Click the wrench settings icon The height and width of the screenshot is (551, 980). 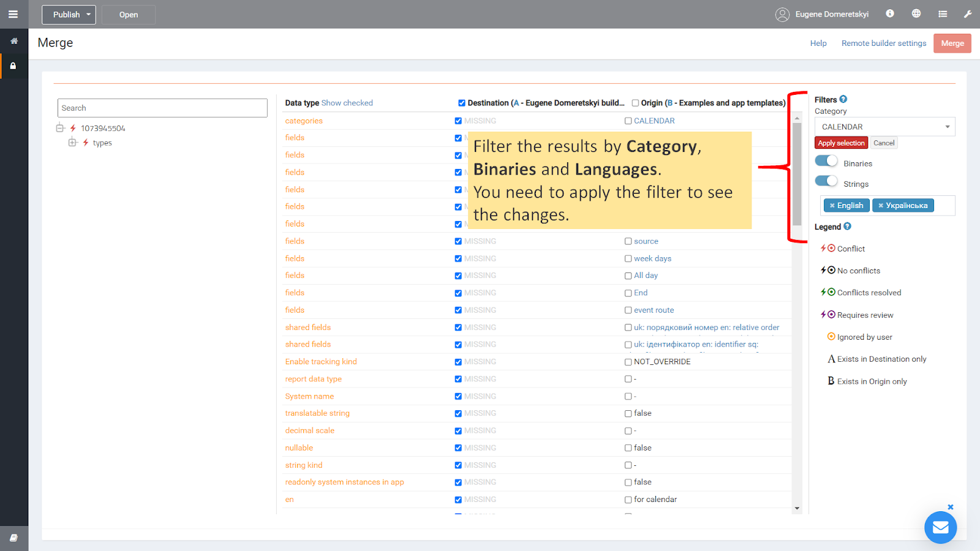click(968, 14)
